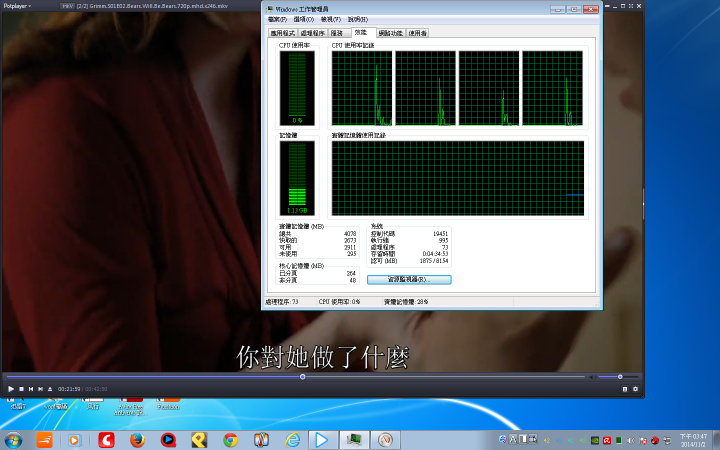720x450 pixels.
Task: Open the 檢視(V) menu in Task Manager
Action: 331,19
